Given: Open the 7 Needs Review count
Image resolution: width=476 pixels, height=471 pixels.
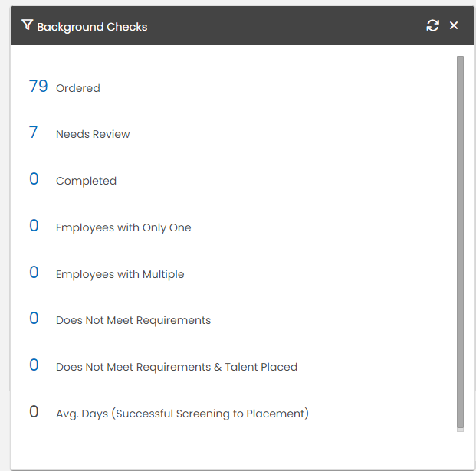Looking at the screenshot, I should click(34, 132).
